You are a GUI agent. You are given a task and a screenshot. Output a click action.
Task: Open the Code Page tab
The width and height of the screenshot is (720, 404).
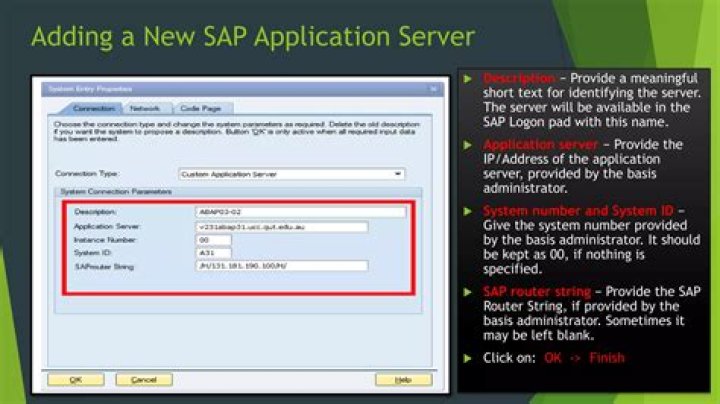click(201, 108)
